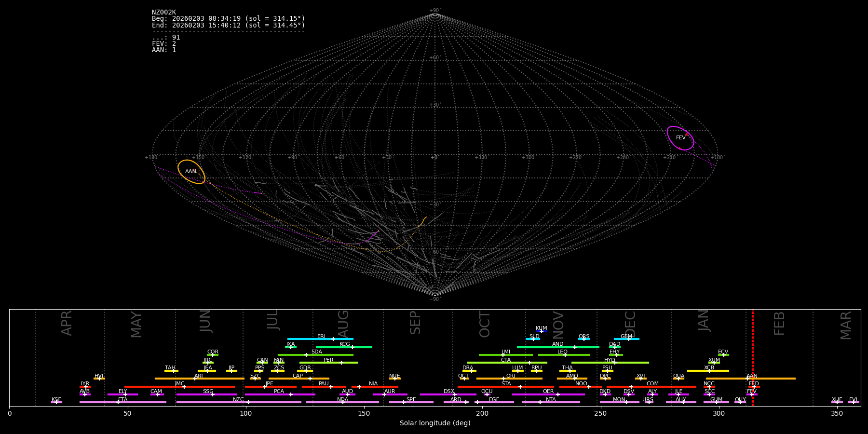Click the 150 tick on the solar longitude axis
Image resolution: width=868 pixels, height=434 pixels.
pos(364,413)
